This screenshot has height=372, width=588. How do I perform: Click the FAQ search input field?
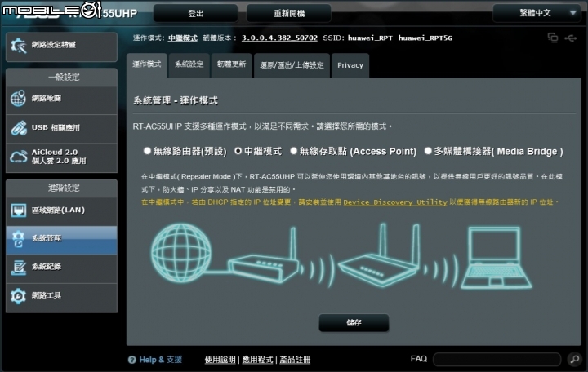tap(497, 359)
